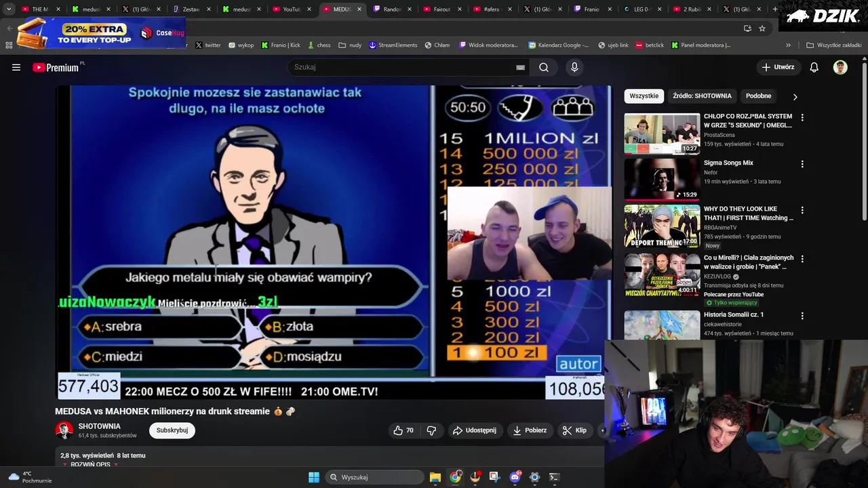Expand description via ROZWIŃ OPIS
The image size is (868, 488).
point(90,464)
